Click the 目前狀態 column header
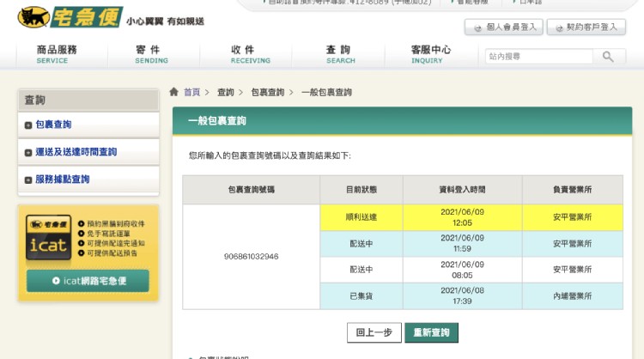 tap(361, 190)
